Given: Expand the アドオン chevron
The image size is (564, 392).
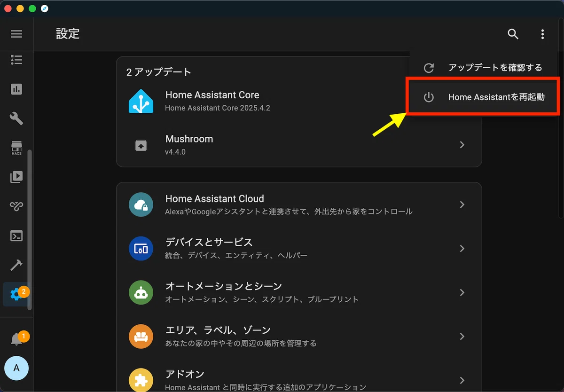Looking at the screenshot, I should [462, 380].
